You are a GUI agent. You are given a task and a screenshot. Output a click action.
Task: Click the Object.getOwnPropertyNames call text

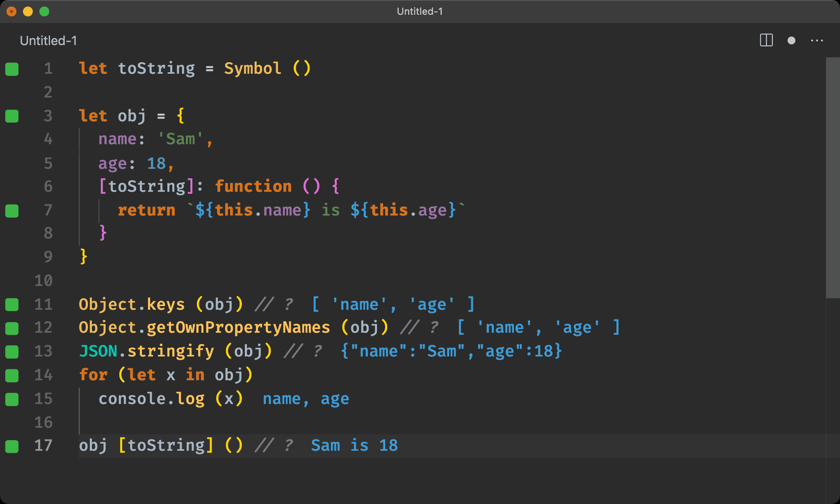point(204,327)
